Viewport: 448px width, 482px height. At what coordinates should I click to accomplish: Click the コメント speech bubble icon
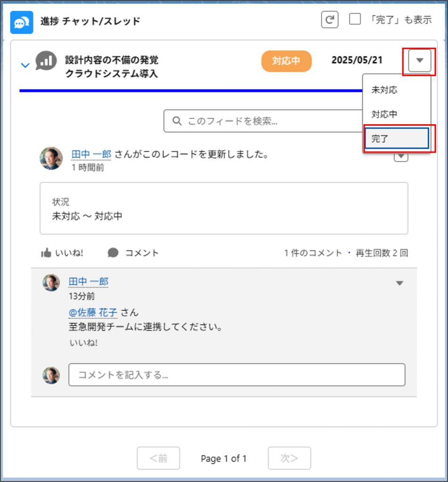click(x=113, y=253)
